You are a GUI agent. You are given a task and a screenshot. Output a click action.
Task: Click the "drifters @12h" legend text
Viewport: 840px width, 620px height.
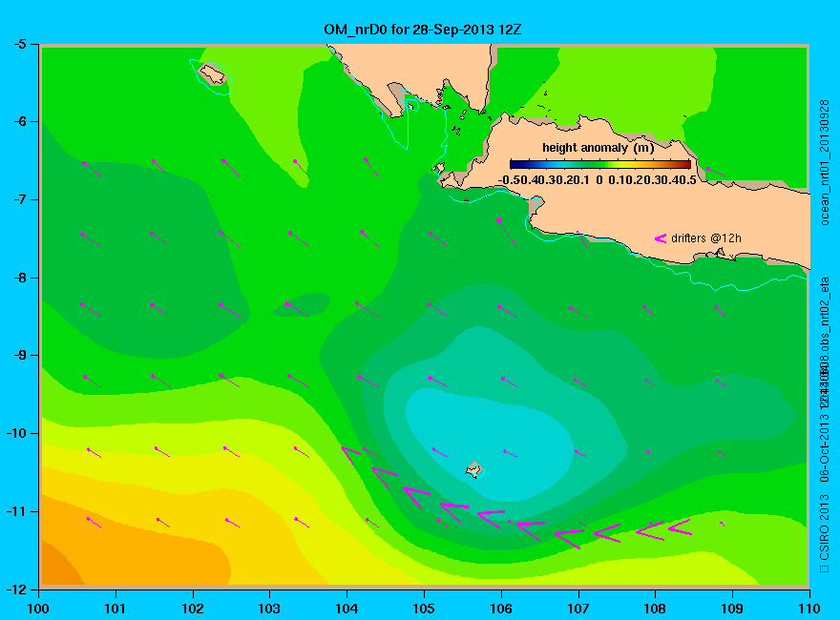tap(706, 238)
